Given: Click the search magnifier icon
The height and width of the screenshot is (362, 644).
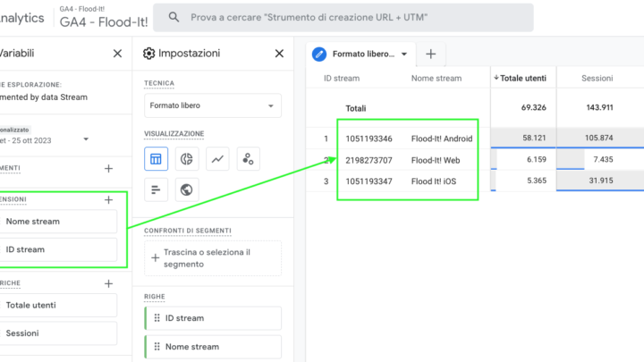Looking at the screenshot, I should pos(174,17).
